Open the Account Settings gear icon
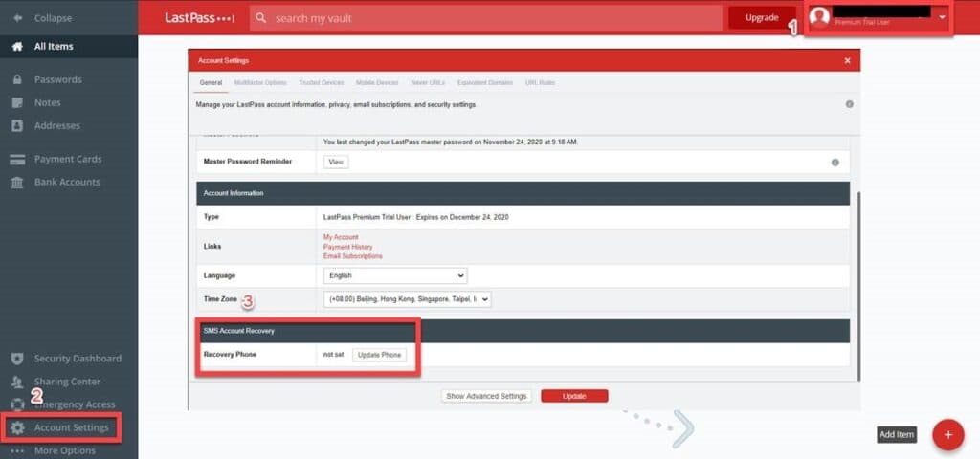The image size is (980, 459). click(x=17, y=427)
